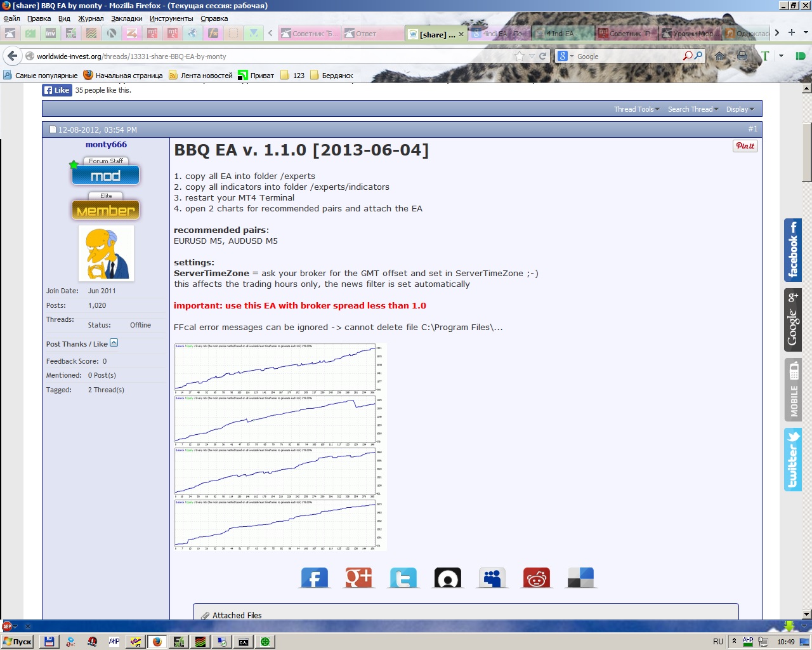Viewport: 812px width, 650px height.
Task: Click the monty666 avatar image
Action: pyautogui.click(x=106, y=253)
